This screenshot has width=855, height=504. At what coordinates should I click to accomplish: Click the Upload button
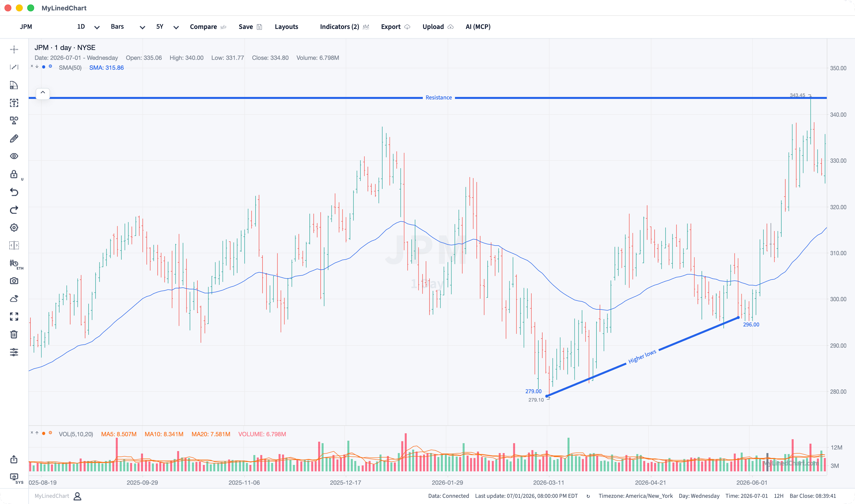point(438,27)
